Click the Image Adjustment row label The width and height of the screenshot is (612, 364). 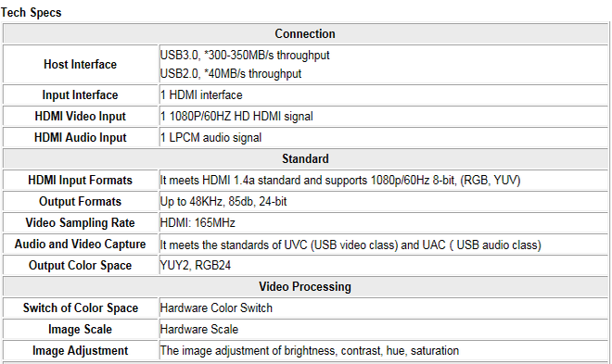pos(80,351)
